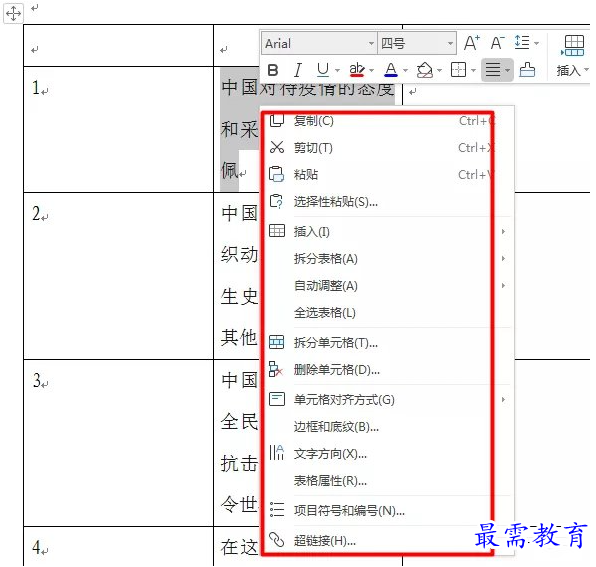Open 插入(I) submenu
596x567 pixels.
pos(388,231)
